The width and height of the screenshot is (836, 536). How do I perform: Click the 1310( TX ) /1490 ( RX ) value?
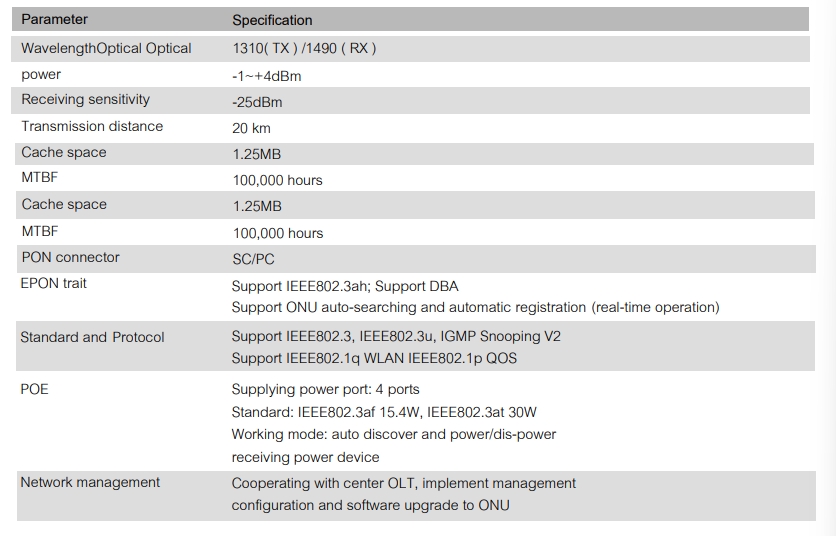click(304, 48)
